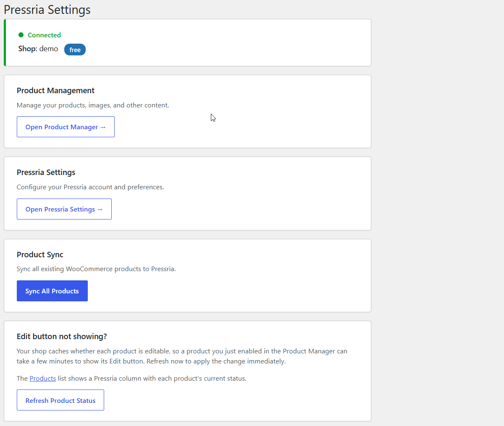Click Open Pressria Settings button
Image resolution: width=504 pixels, height=426 pixels.
pyautogui.click(x=64, y=209)
